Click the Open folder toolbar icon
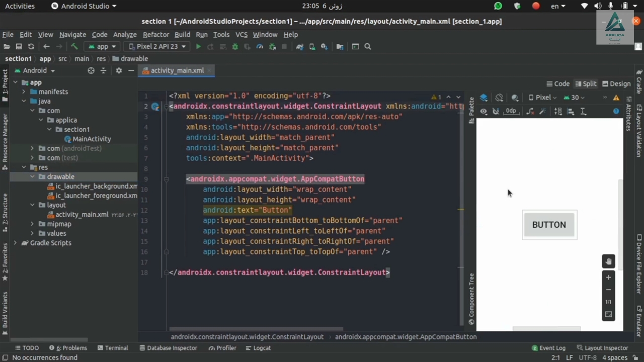This screenshot has width=644, height=362. coord(7,46)
